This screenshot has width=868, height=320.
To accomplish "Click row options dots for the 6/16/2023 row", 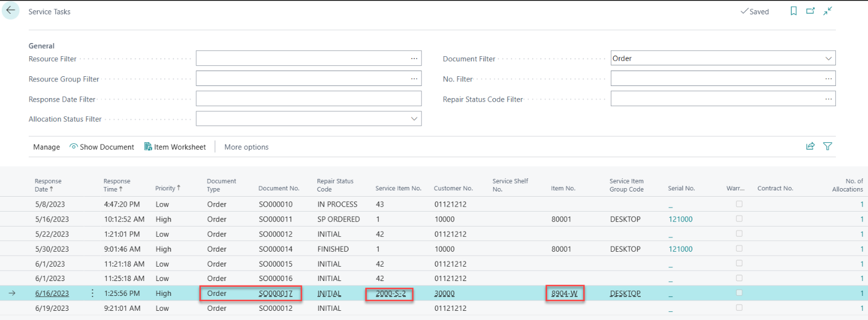I will [92, 293].
